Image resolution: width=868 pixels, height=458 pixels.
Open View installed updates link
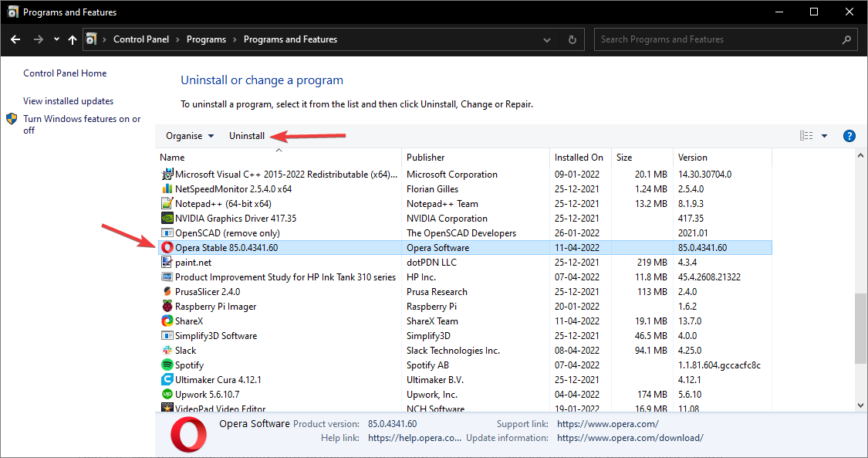tap(68, 101)
